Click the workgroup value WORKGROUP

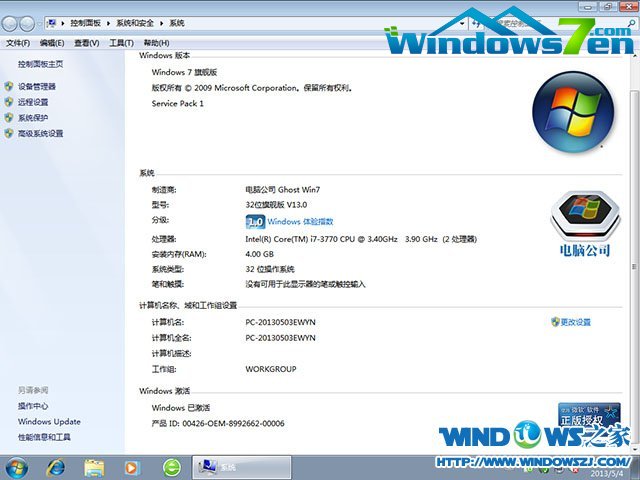(x=271, y=369)
